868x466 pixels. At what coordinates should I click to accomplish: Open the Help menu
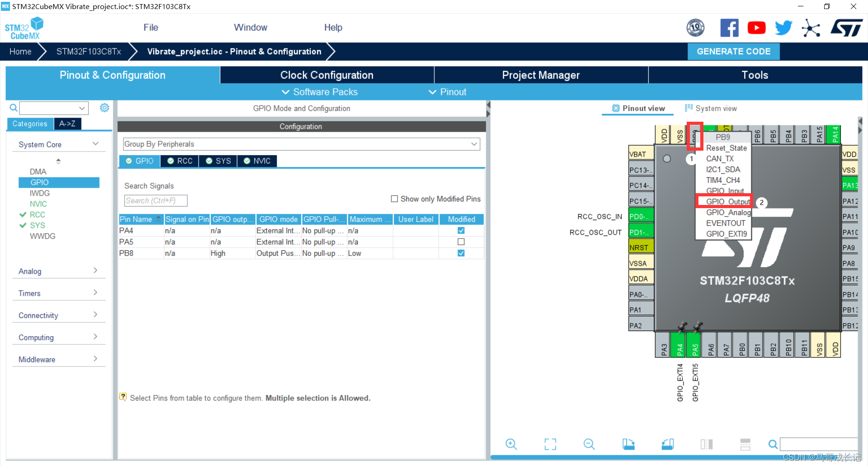333,28
